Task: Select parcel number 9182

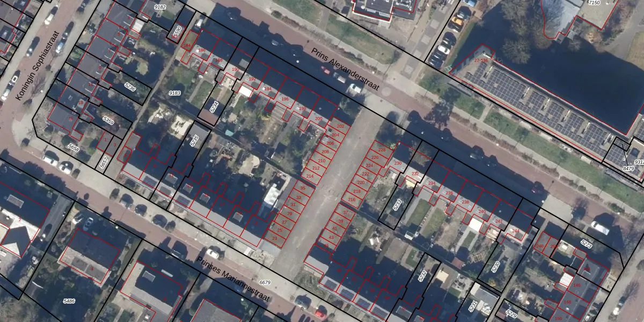Action: (160, 7)
